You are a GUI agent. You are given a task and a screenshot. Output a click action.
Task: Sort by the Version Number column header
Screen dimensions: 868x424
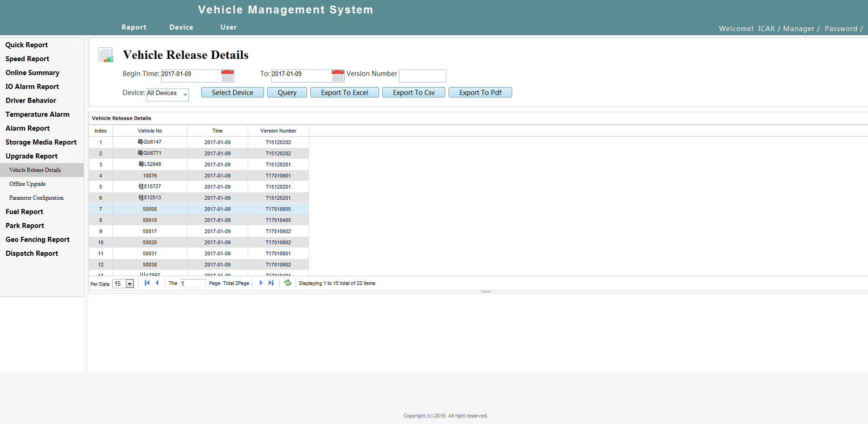(x=278, y=131)
